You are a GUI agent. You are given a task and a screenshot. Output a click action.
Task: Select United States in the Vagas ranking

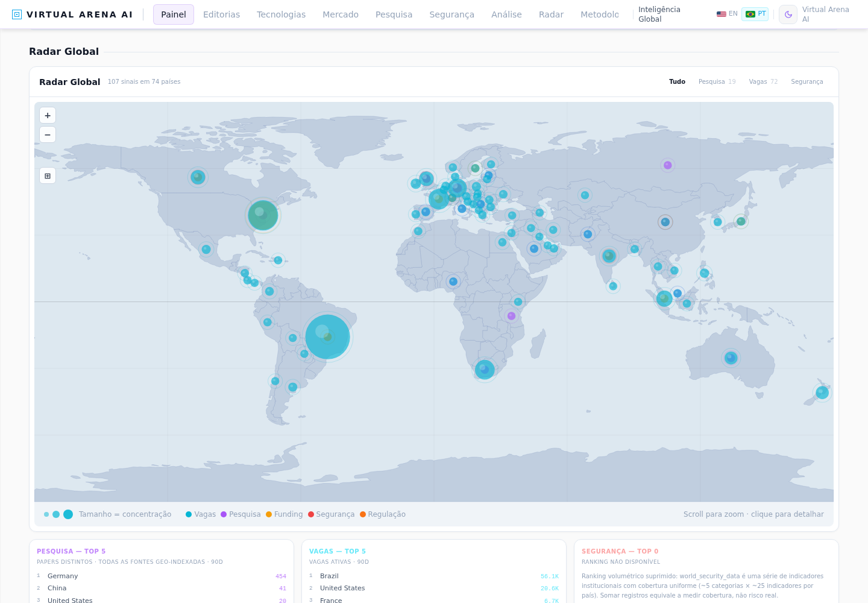click(x=434, y=588)
